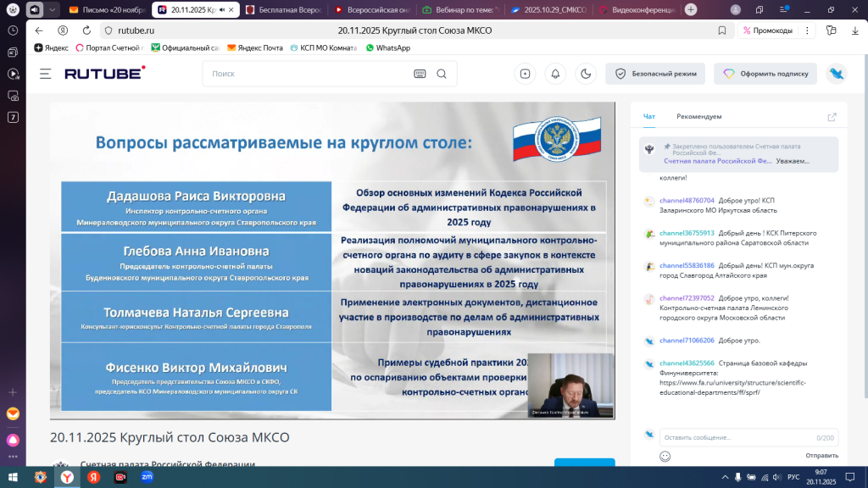Open the emoji picker in chat
Viewport: 868px width, 488px height.
click(665, 456)
